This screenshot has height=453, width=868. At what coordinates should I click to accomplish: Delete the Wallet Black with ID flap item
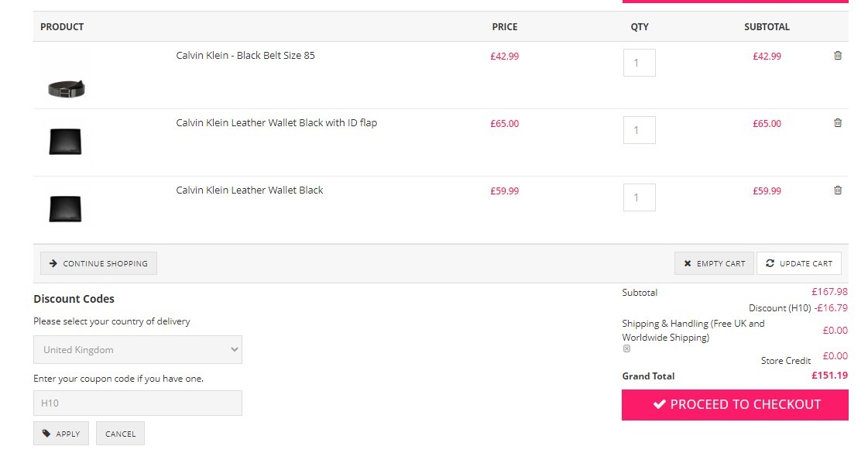pyautogui.click(x=838, y=123)
